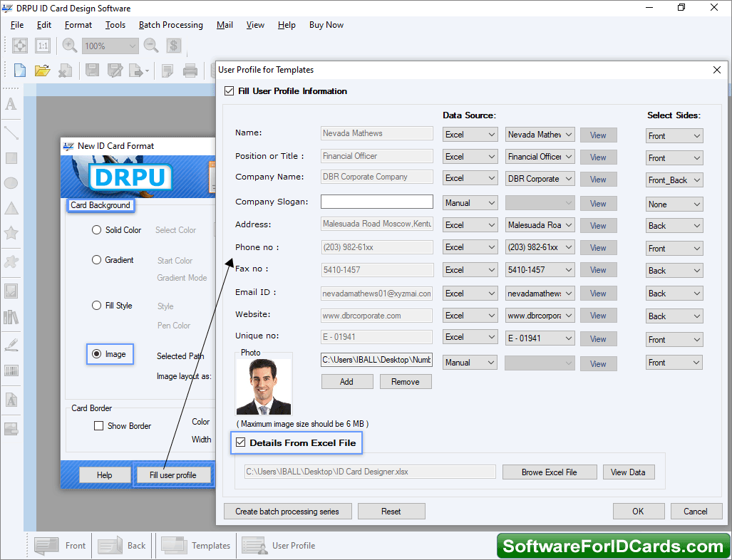The image size is (732, 560).
Task: Switch to the Front card tab
Action: click(60, 545)
